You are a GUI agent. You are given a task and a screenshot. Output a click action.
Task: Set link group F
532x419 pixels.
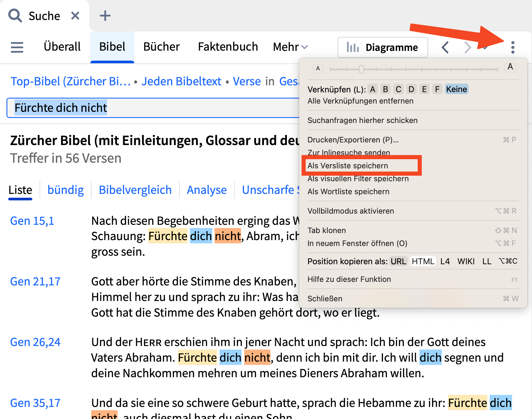[x=437, y=89]
